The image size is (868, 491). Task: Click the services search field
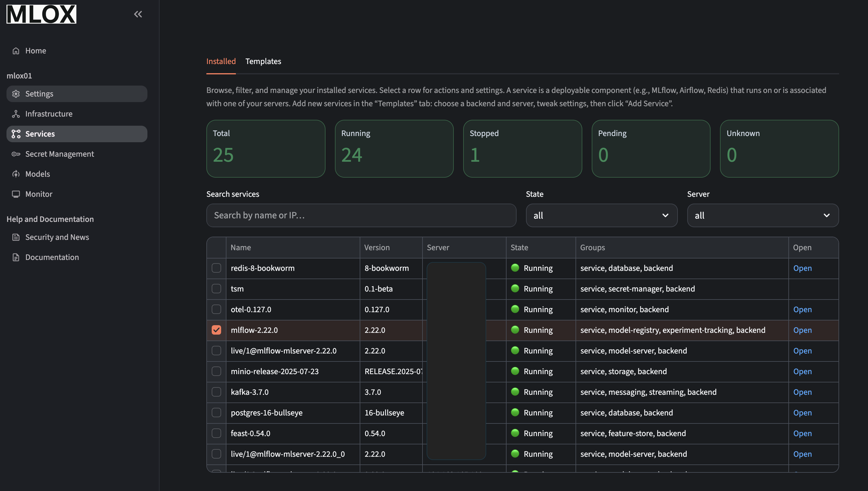tap(361, 215)
